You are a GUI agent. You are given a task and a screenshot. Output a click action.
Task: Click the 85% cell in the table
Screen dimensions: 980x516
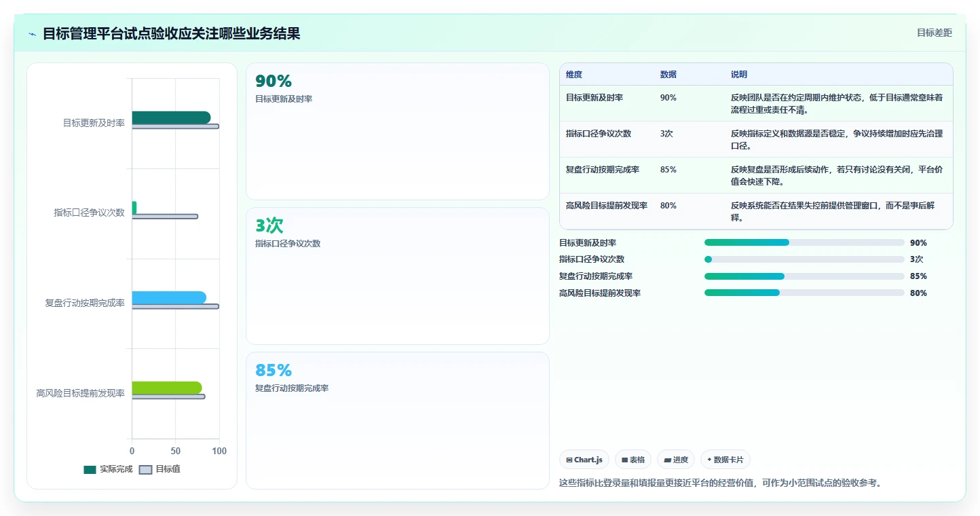click(x=668, y=170)
